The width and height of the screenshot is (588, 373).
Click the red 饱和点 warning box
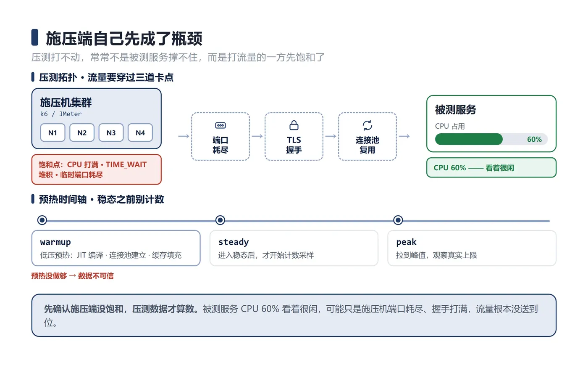97,169
